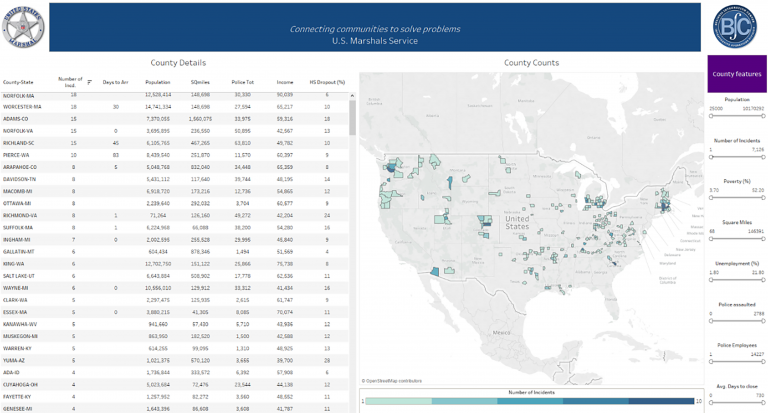Screen dimensions: 768x413
Task: Click the Police Employees filter slider
Action: (737, 362)
